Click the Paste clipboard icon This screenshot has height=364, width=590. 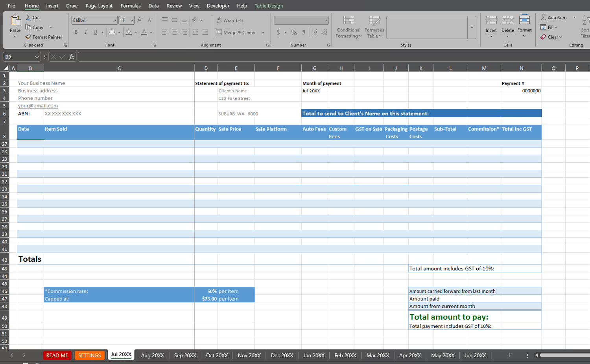click(15, 20)
